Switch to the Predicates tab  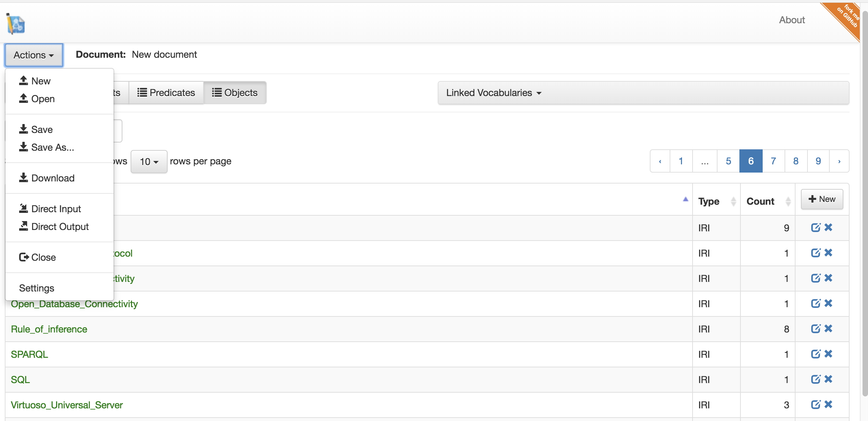(166, 92)
